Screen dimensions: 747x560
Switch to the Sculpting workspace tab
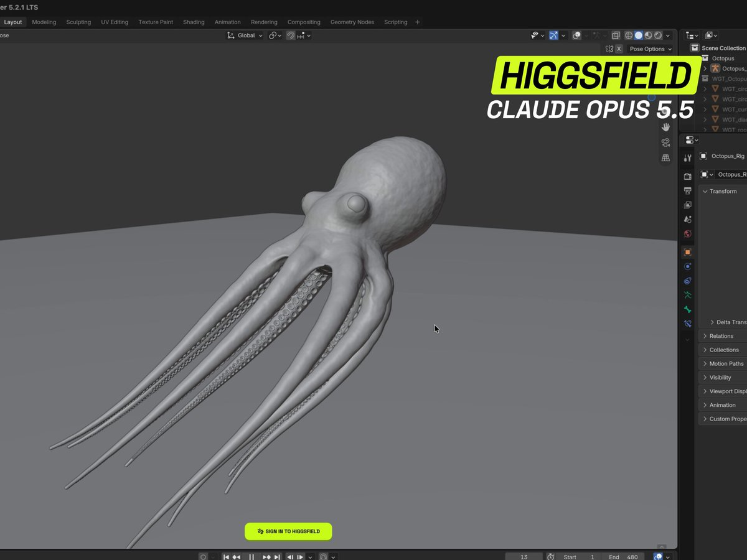coord(78,22)
